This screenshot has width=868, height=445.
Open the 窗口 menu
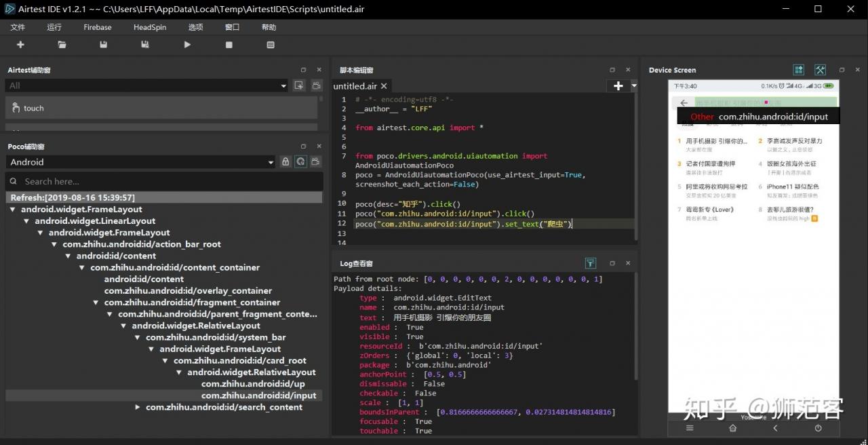point(232,27)
